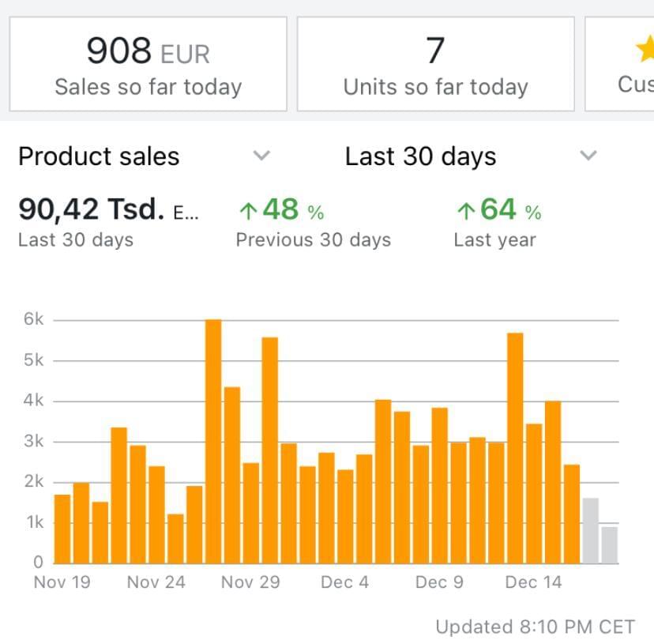Viewport: 654px width, 644px height.
Task: Open the Product sales dropdown chevron
Action: tap(261, 156)
